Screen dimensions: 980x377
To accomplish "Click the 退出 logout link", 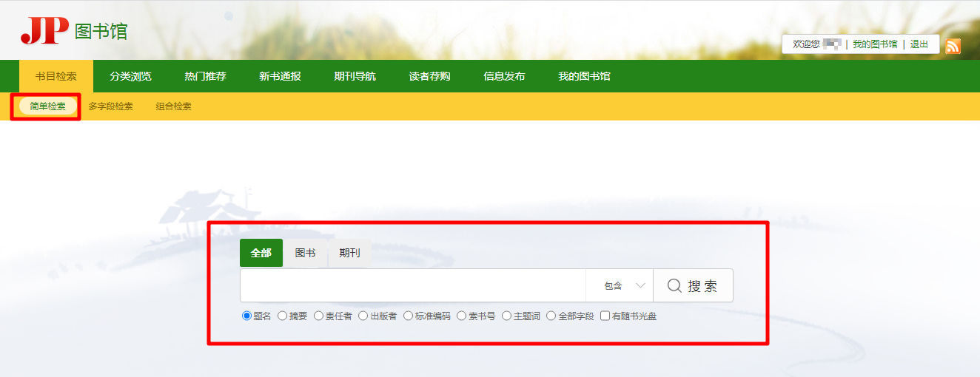I will (919, 44).
